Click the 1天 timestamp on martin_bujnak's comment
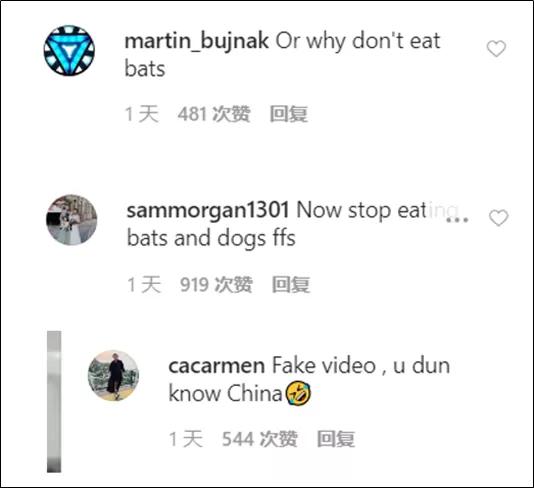534x488 pixels. coord(142,114)
